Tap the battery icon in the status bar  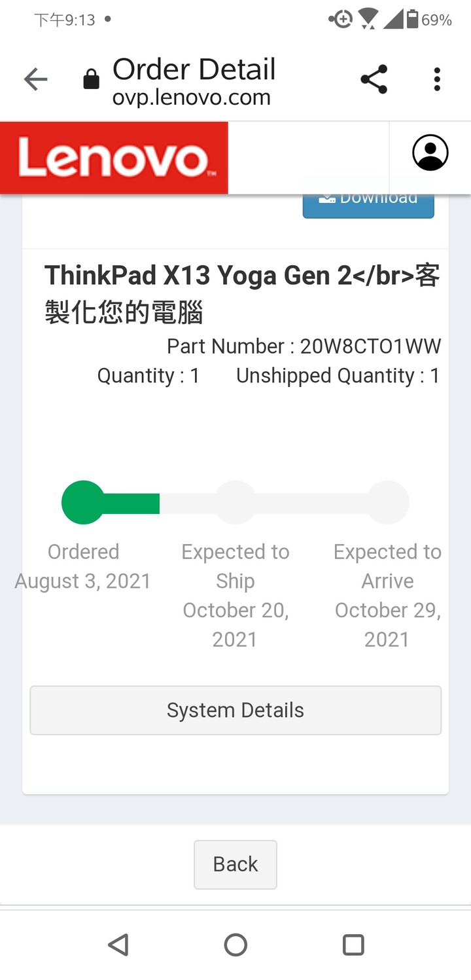click(x=412, y=19)
